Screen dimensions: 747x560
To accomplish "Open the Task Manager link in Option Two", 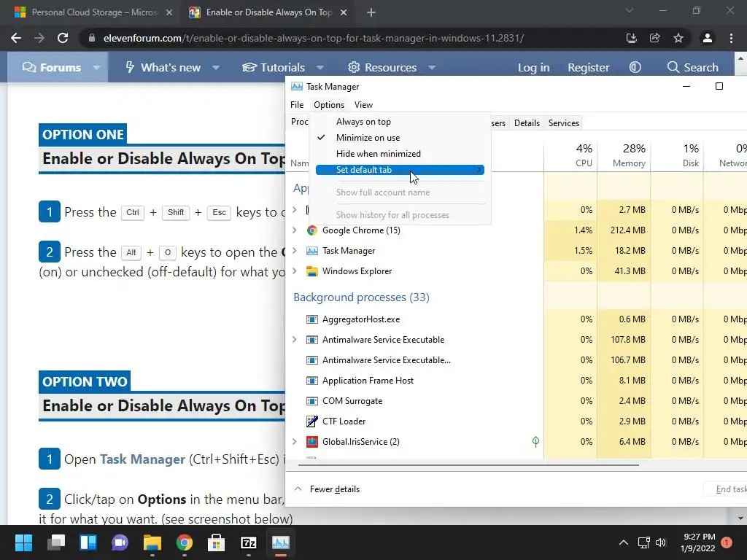I will [x=142, y=459].
